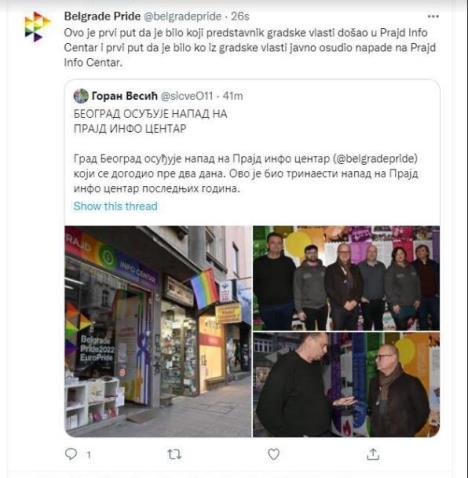Open the 41m quoted tweet timestamp

pyautogui.click(x=233, y=96)
